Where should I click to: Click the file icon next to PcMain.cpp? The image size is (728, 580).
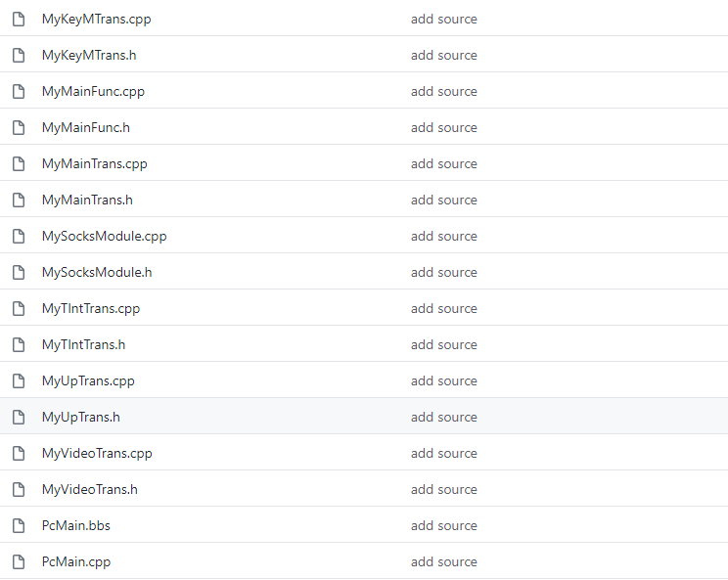18,562
